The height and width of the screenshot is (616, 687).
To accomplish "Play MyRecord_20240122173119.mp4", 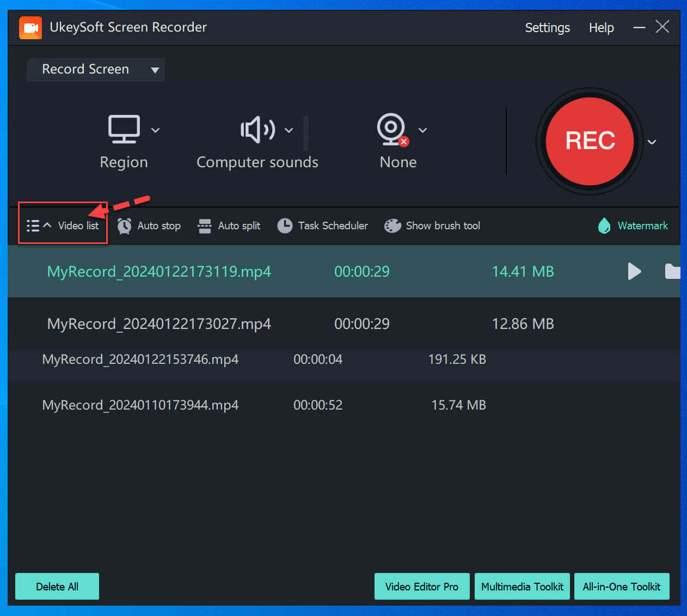I will point(634,271).
